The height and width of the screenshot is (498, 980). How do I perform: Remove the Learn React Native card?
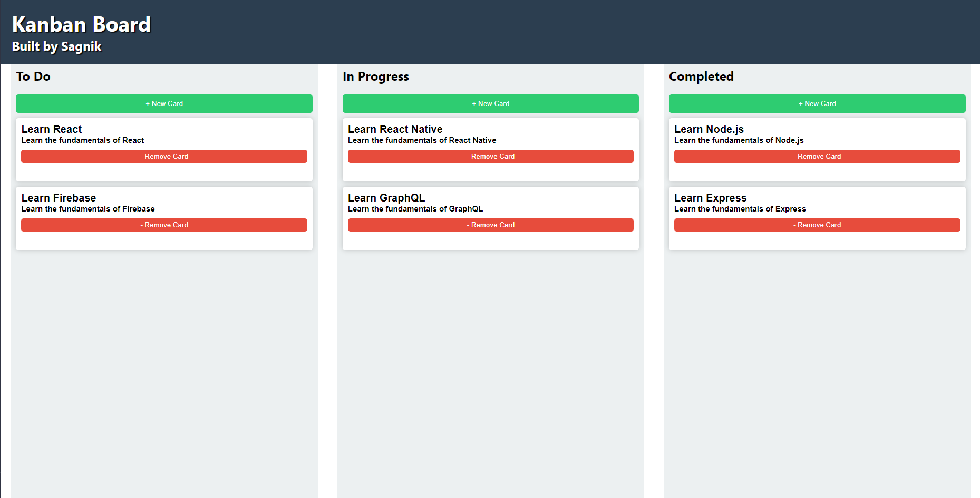[490, 157]
